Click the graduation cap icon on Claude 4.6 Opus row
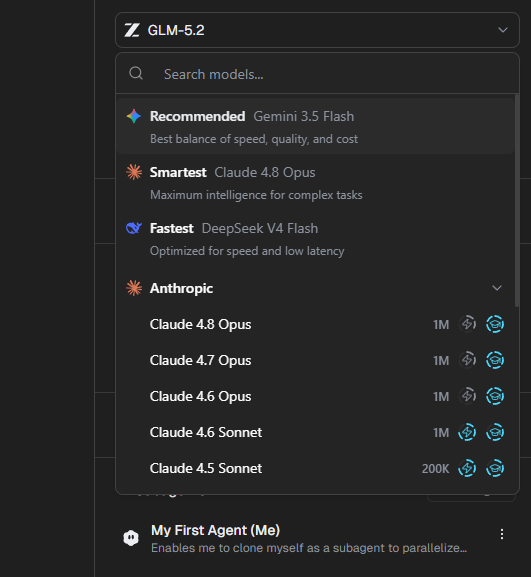Image resolution: width=531 pixels, height=577 pixels. (x=495, y=396)
